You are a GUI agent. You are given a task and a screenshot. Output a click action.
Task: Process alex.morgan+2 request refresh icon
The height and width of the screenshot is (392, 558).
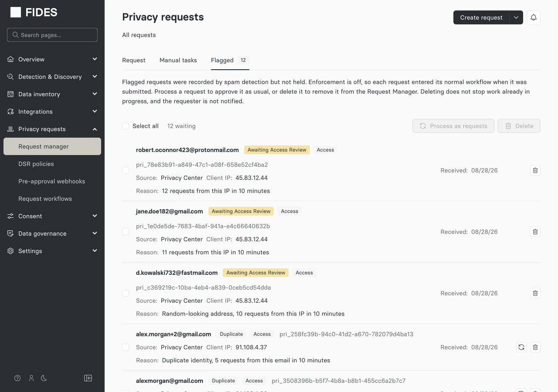[x=521, y=347]
